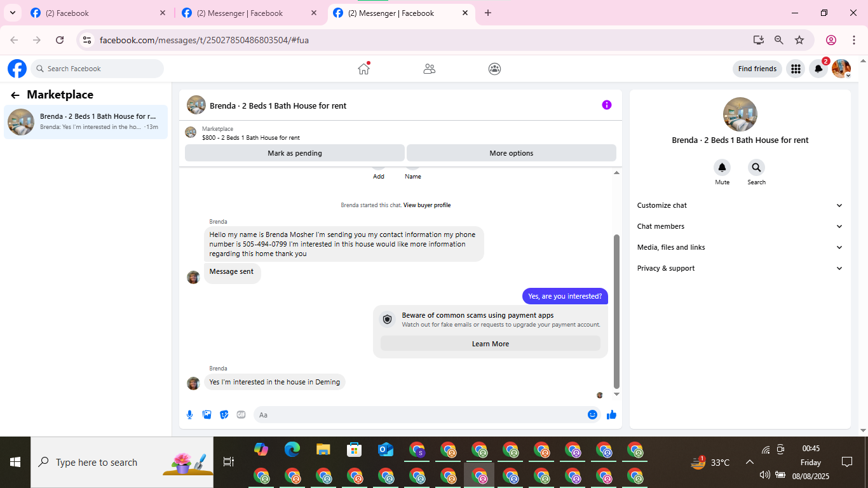Expand the Privacy & support section
This screenshot has width=868, height=488.
(x=740, y=268)
